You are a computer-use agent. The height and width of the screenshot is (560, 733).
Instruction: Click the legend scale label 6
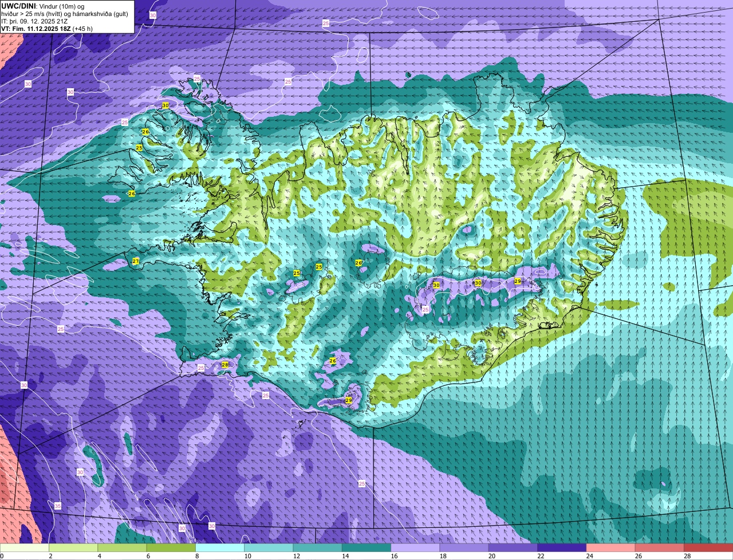click(148, 556)
